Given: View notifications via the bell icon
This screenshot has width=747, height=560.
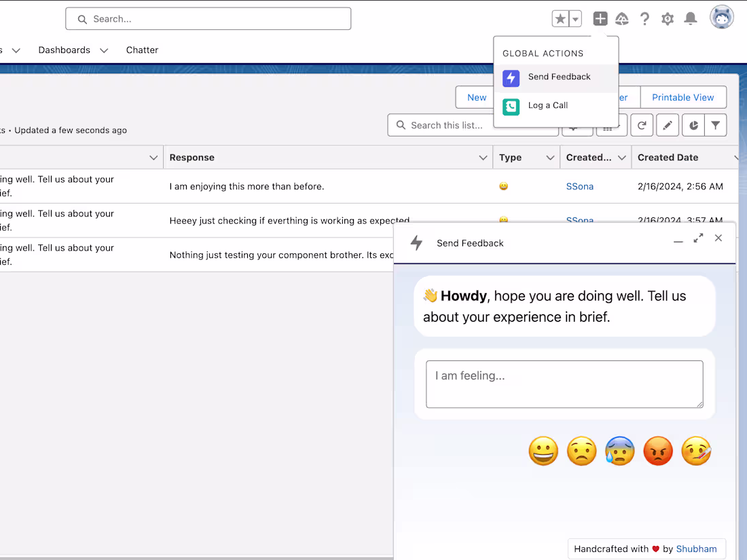Looking at the screenshot, I should pyautogui.click(x=691, y=18).
